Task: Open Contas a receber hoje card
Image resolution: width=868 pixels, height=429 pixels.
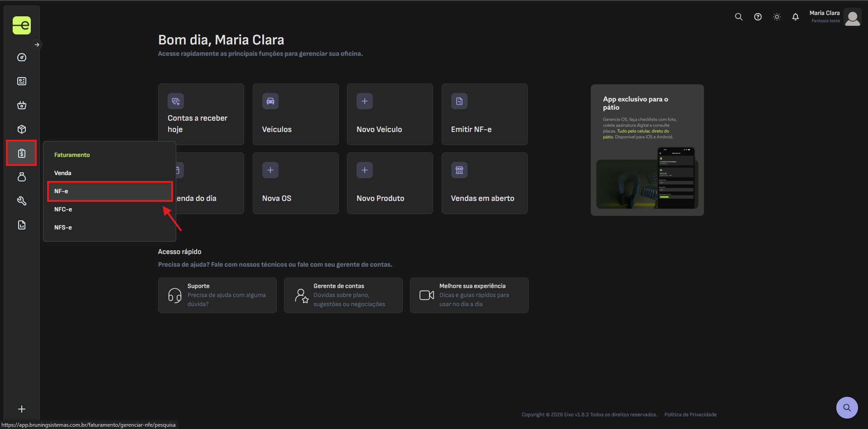Action: 201,114
